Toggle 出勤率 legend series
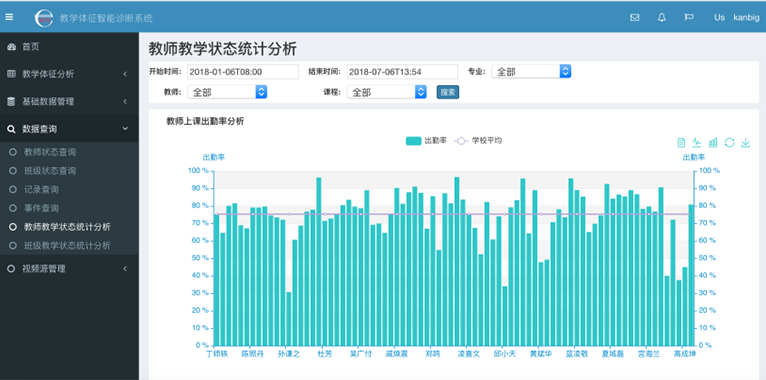The image size is (766, 380). 426,141
